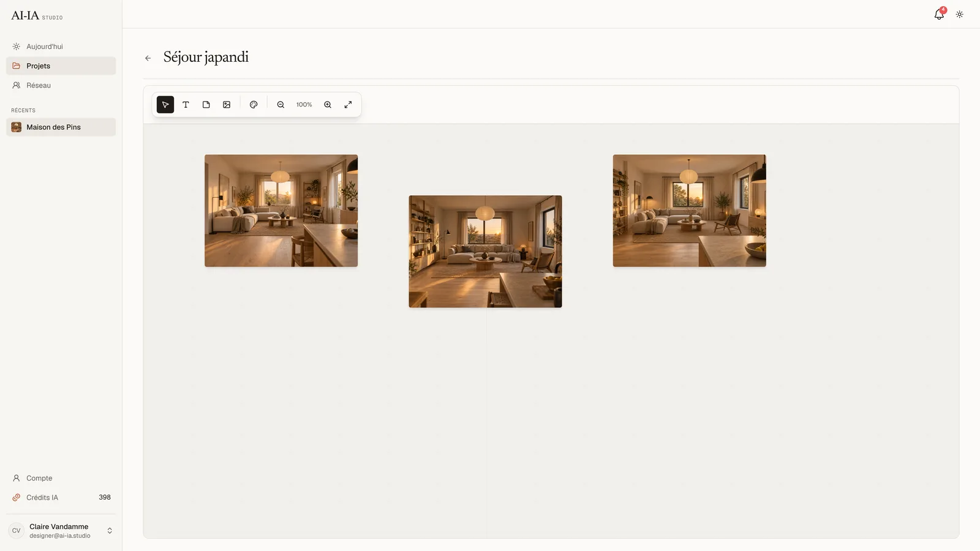Open the notifications bell
The width and height of the screenshot is (980, 551).
(939, 14)
